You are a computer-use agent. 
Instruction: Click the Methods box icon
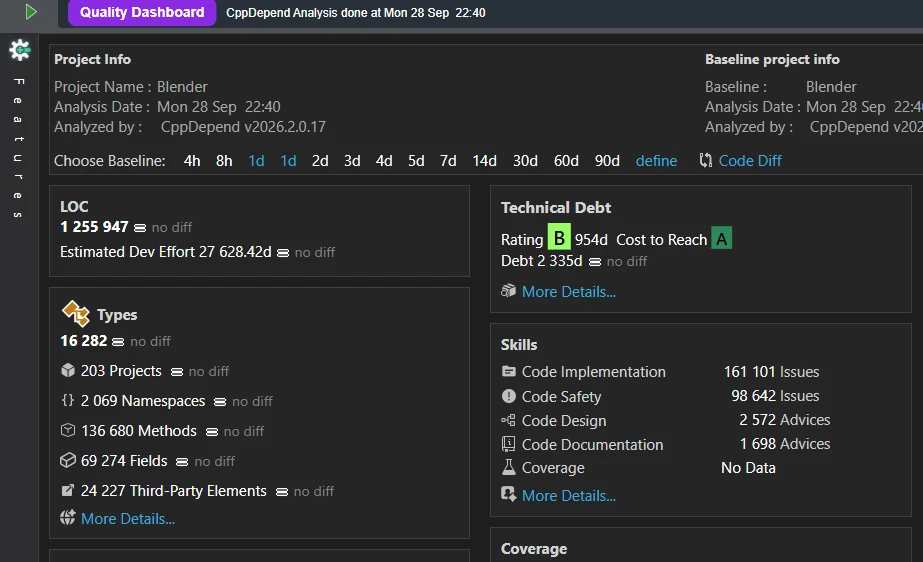[x=68, y=430]
